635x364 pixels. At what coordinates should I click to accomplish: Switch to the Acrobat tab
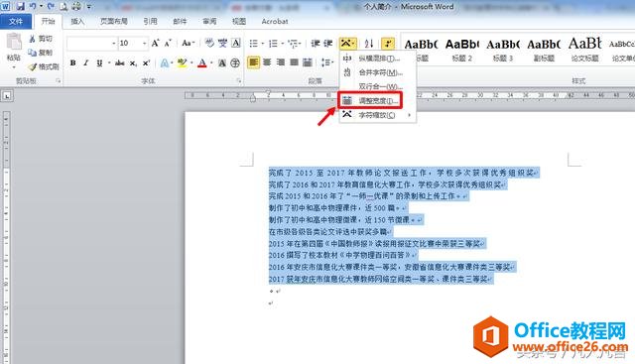[x=275, y=22]
